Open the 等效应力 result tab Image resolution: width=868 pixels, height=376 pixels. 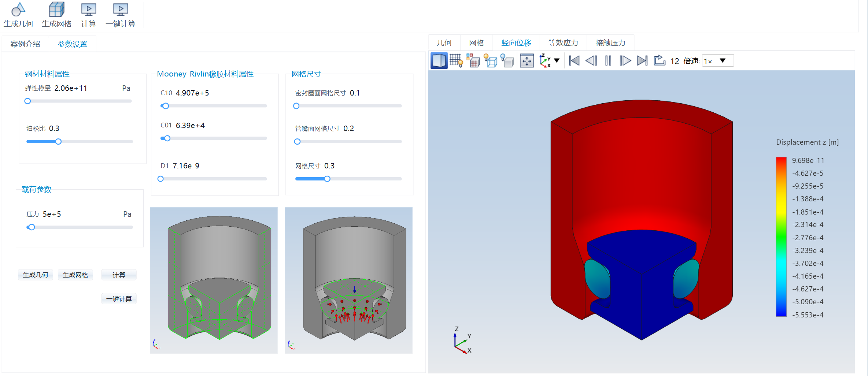tap(563, 43)
